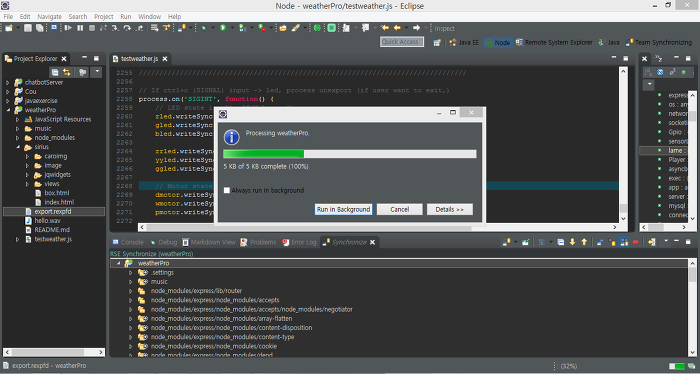
Task: Click the Details >> button
Action: (x=450, y=209)
